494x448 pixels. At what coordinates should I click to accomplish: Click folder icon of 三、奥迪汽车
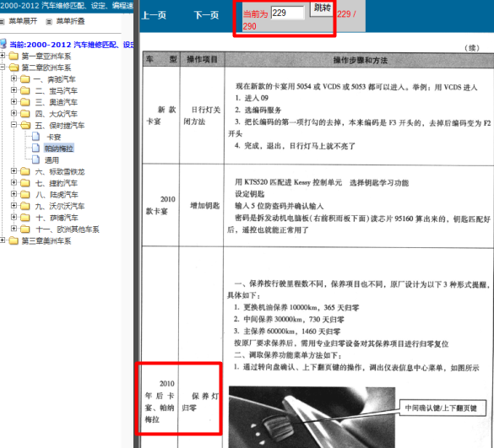coord(24,102)
